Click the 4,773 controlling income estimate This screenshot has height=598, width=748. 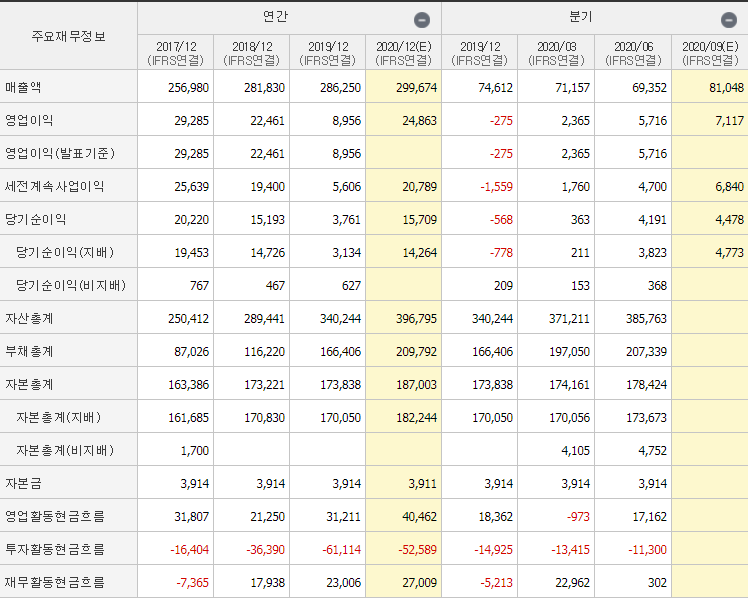[729, 252]
